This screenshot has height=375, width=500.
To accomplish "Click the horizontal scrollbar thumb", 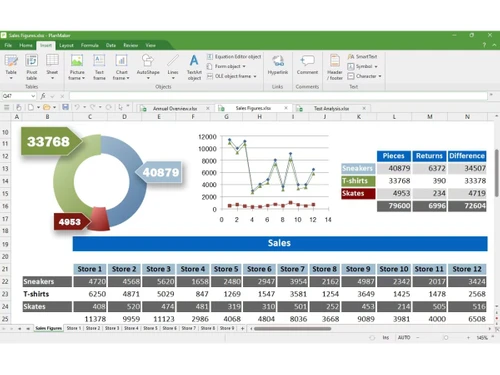I will tap(292, 329).
